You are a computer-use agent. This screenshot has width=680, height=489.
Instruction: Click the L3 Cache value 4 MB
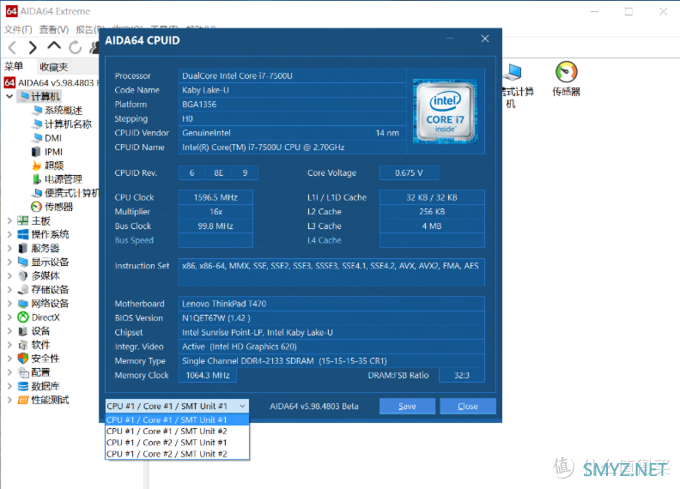pyautogui.click(x=432, y=226)
